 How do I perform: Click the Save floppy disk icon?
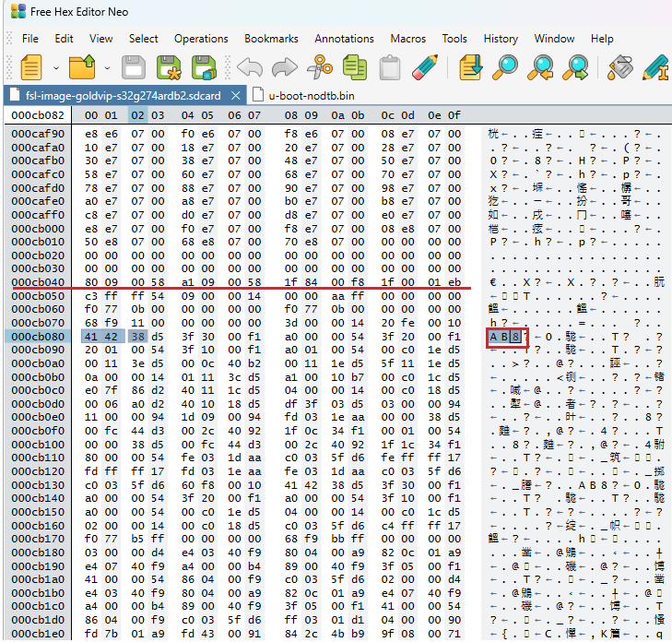(x=134, y=67)
